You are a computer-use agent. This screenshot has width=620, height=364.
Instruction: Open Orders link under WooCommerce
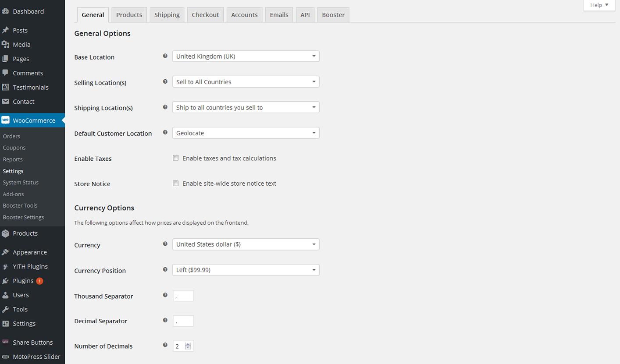pyautogui.click(x=11, y=136)
